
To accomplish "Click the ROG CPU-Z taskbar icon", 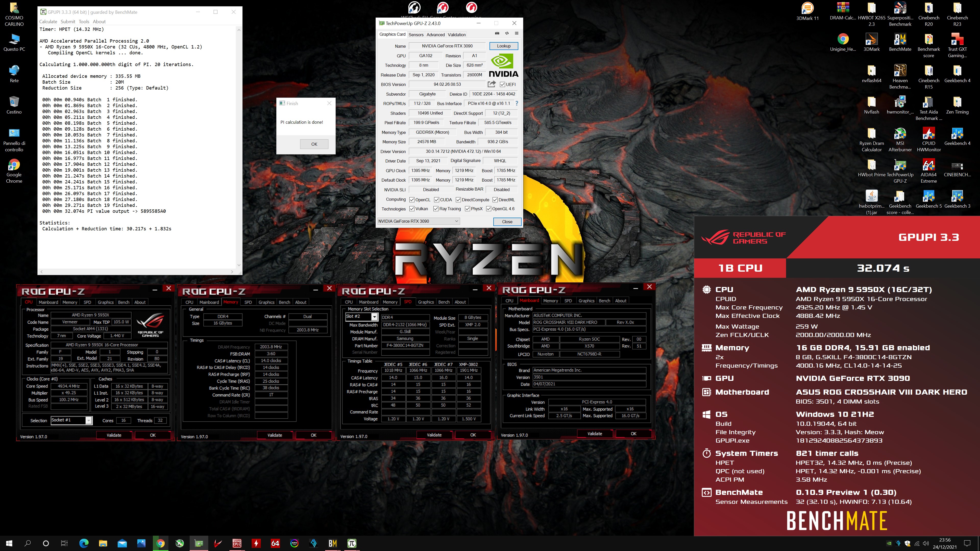I will [x=237, y=543].
